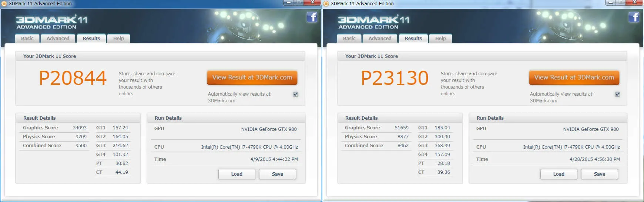Click CT value 44.19
This screenshot has width=644, height=202.
pos(122,172)
